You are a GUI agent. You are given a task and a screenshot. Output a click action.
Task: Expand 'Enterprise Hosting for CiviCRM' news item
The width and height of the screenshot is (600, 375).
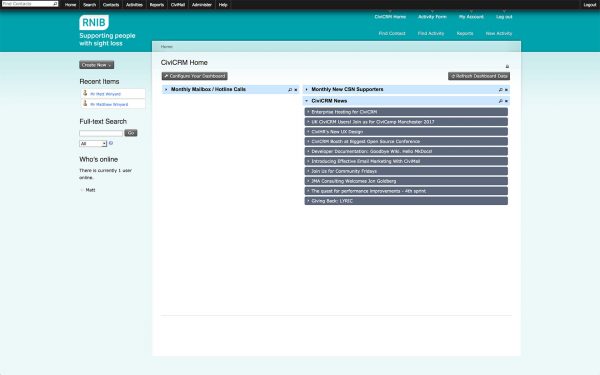click(x=406, y=112)
